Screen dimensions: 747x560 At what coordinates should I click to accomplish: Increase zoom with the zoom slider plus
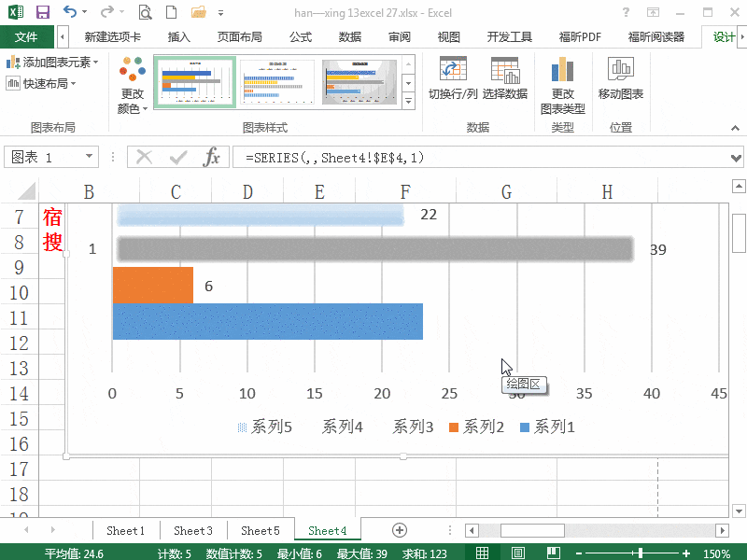pos(685,552)
